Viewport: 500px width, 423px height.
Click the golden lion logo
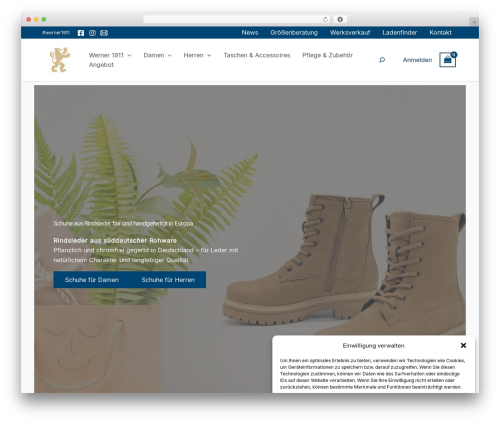60,60
